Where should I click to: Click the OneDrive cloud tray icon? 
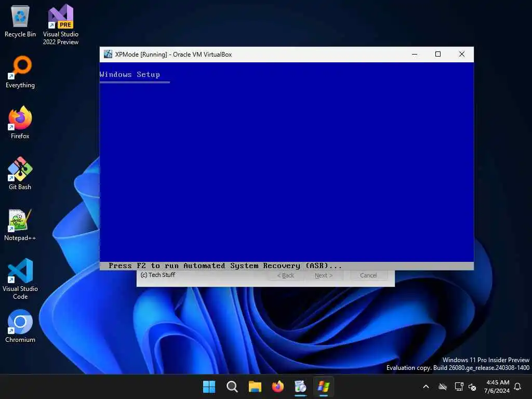pos(443,387)
